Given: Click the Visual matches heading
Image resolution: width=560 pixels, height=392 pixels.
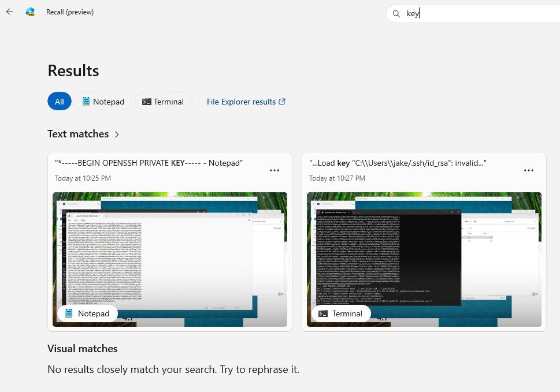Looking at the screenshot, I should pos(82,348).
